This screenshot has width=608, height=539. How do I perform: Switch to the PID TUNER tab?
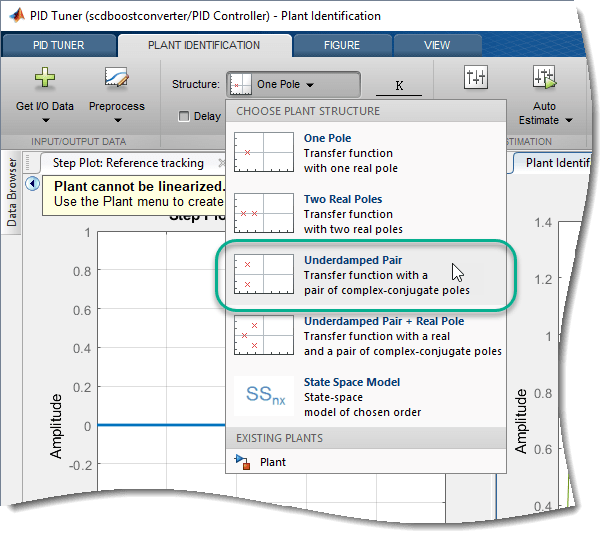click(x=59, y=45)
